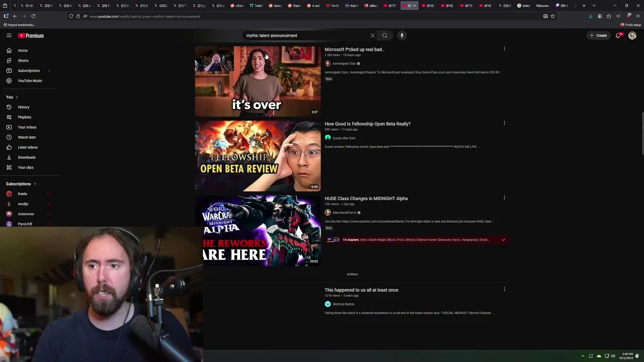
Task: Open HUGE Class Changes in MIDNIGHT Alpha
Action: pos(366,199)
